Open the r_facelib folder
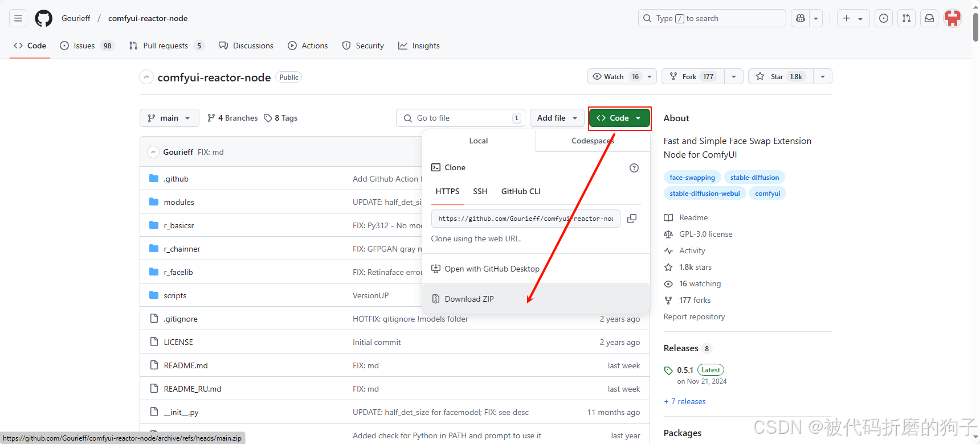The height and width of the screenshot is (444, 980). 178,272
